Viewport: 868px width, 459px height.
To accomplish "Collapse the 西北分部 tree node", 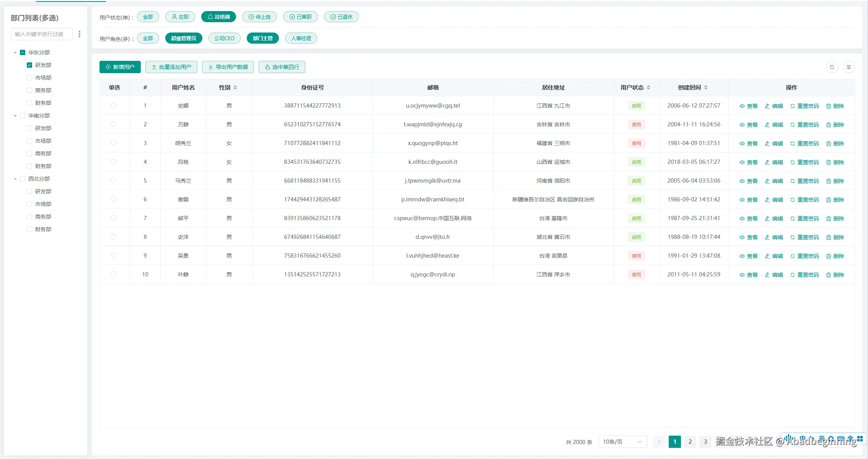I will (x=15, y=179).
